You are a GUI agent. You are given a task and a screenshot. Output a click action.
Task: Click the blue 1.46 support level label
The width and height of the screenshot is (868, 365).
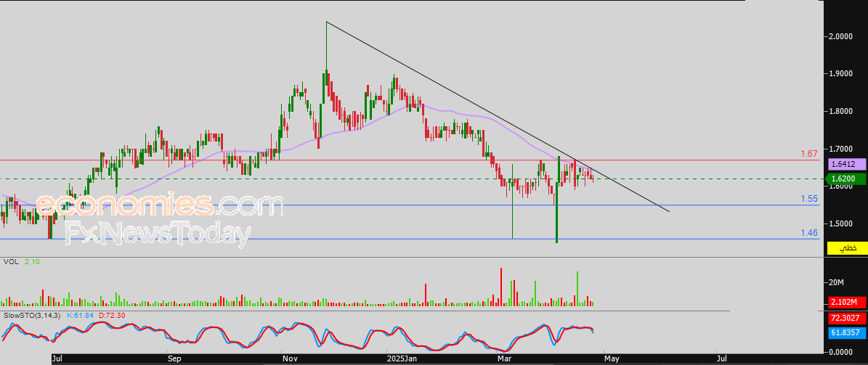click(x=809, y=232)
